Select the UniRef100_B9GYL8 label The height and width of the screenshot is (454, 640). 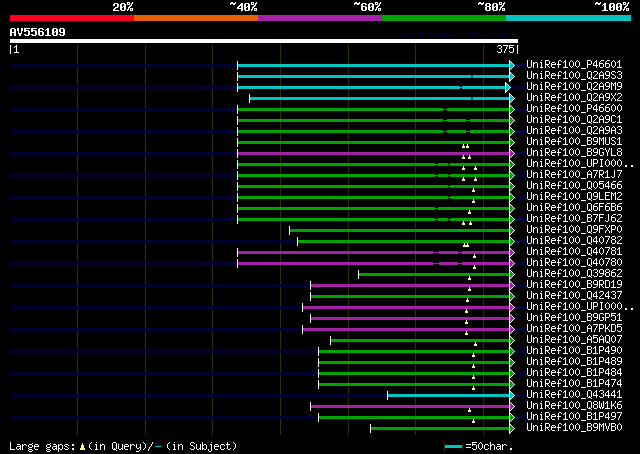click(574, 153)
